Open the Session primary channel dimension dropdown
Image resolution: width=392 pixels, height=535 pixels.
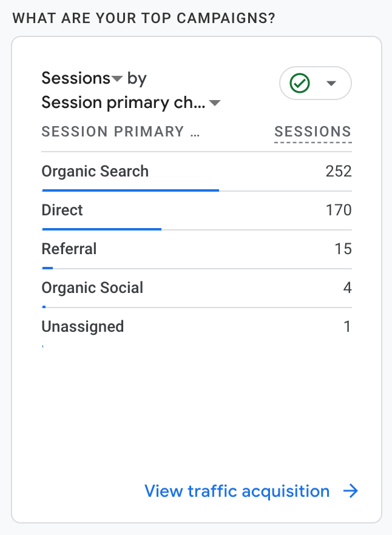pyautogui.click(x=215, y=104)
